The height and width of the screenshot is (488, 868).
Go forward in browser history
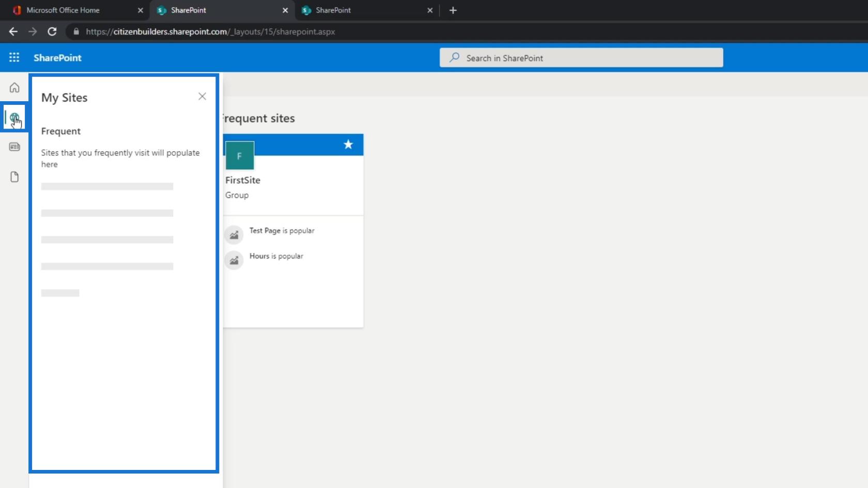(x=33, y=32)
